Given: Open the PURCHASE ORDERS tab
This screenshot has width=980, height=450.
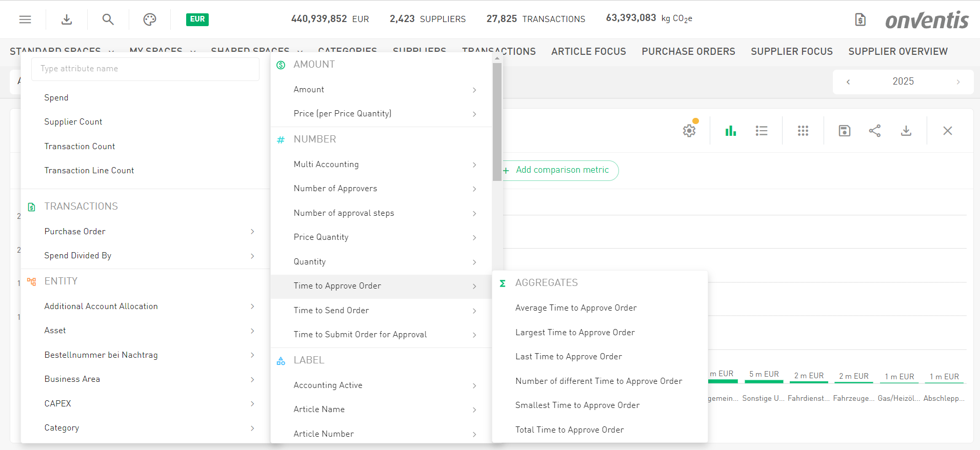Looking at the screenshot, I should [x=688, y=52].
